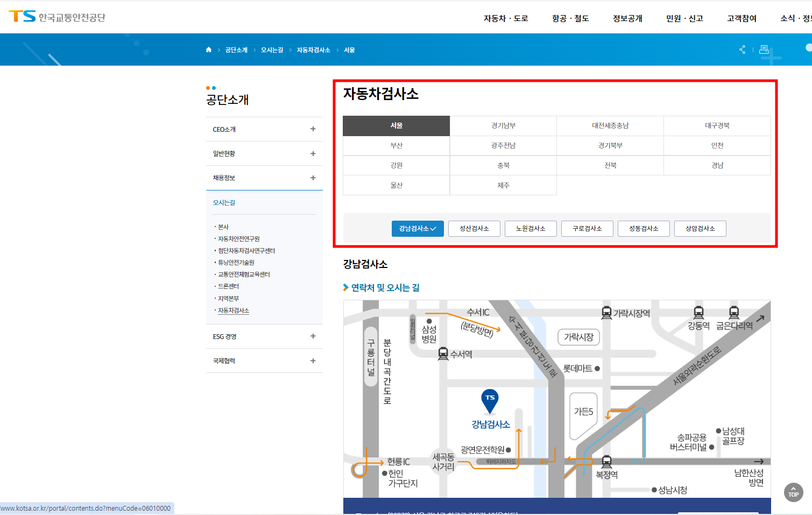Choose the 상암검사소 button

click(x=700, y=229)
